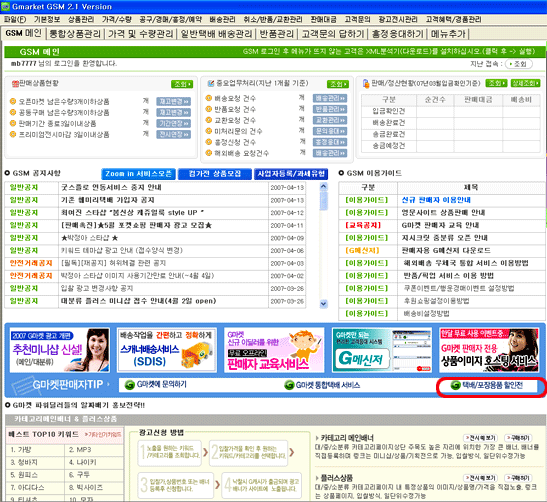
Task: Click keyword 가방 in TOP10 list
Action: tap(25, 450)
